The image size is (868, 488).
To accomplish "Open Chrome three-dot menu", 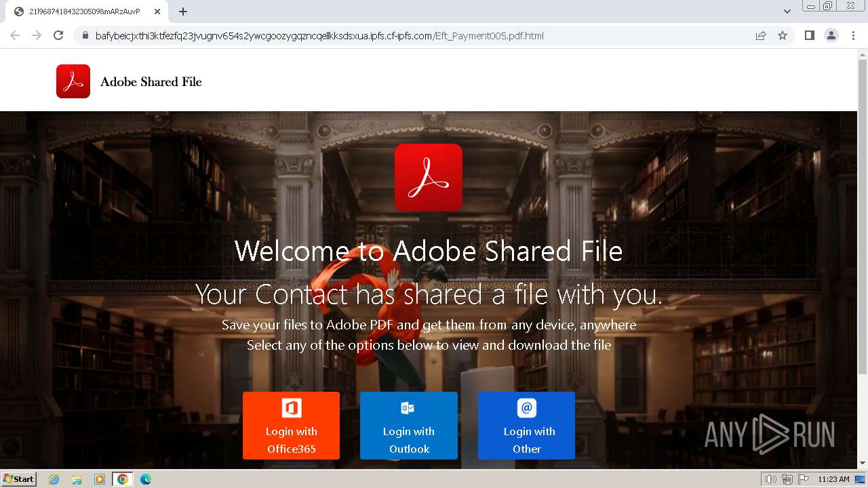I will point(854,36).
